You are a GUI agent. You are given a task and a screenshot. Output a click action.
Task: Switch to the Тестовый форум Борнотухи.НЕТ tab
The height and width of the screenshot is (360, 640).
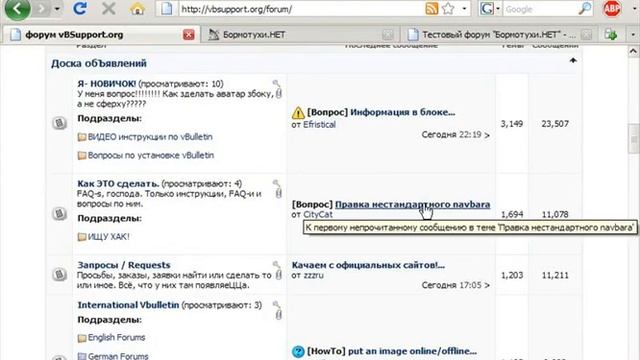click(x=498, y=35)
